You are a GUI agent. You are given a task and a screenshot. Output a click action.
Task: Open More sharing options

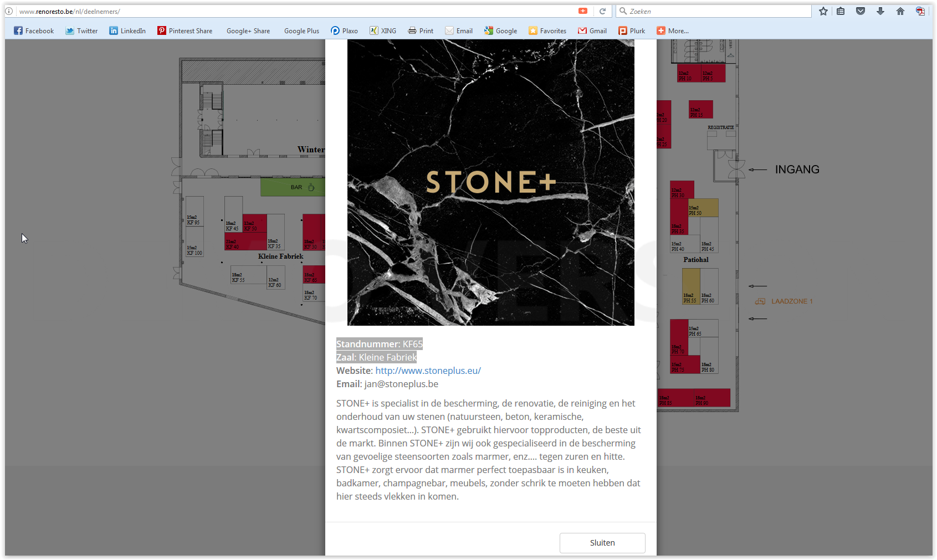point(673,31)
